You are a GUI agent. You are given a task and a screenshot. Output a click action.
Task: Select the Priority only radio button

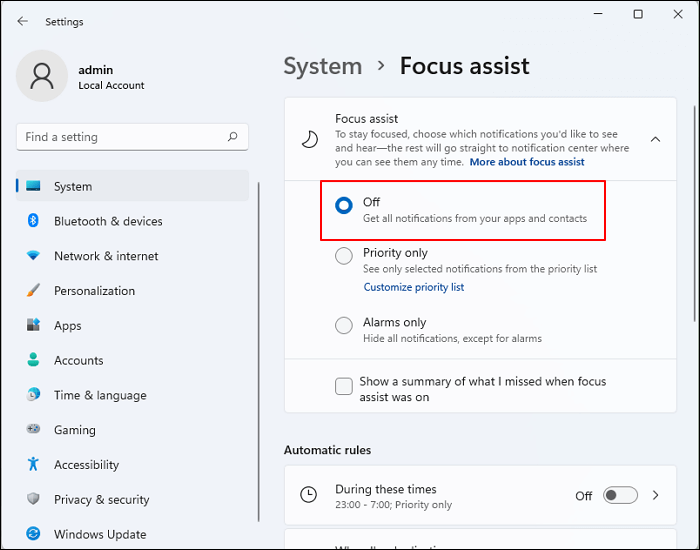(344, 256)
